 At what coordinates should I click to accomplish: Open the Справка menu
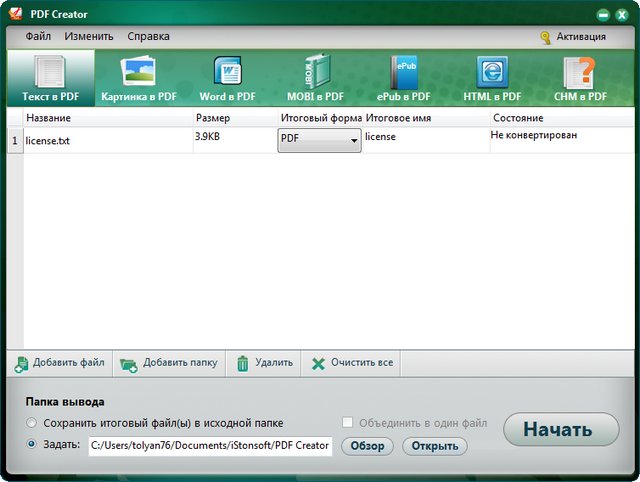point(148,37)
